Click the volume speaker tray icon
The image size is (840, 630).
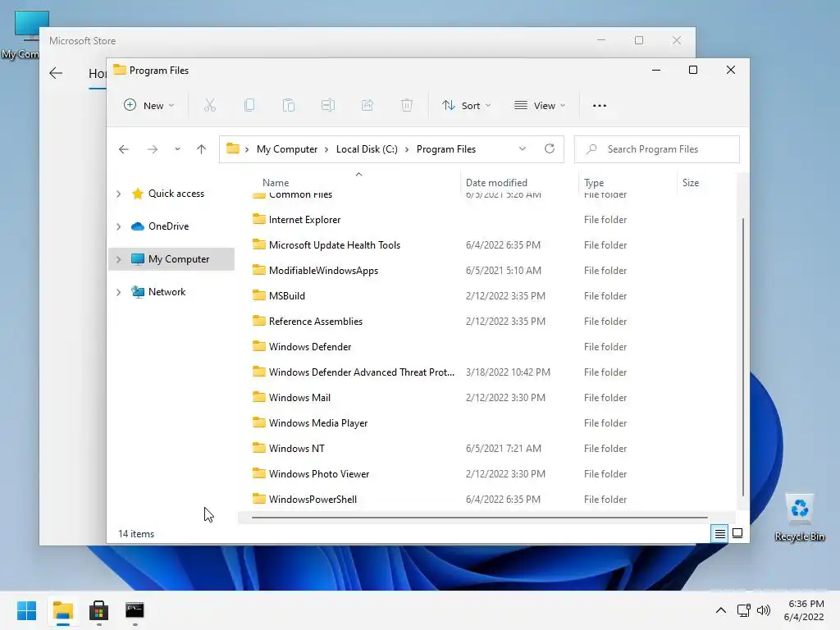764,610
